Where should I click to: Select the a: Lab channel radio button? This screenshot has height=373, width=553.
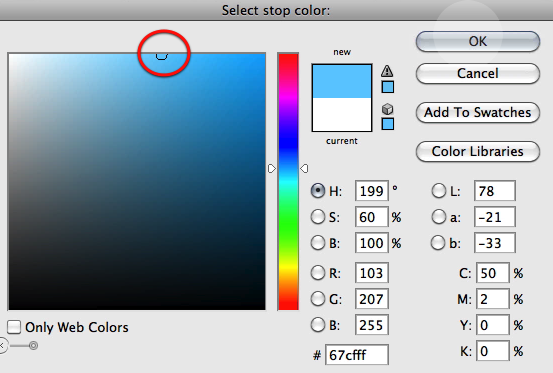click(438, 217)
